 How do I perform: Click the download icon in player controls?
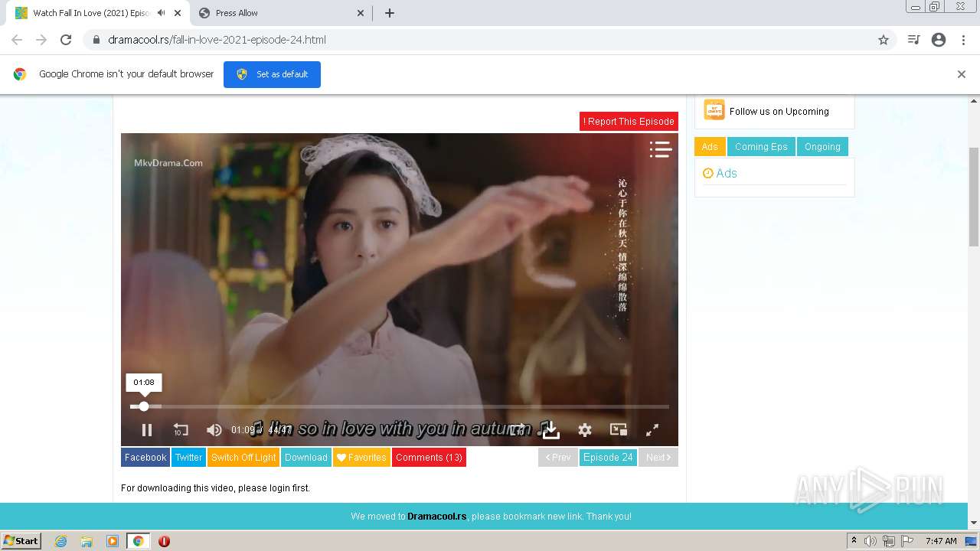click(551, 430)
